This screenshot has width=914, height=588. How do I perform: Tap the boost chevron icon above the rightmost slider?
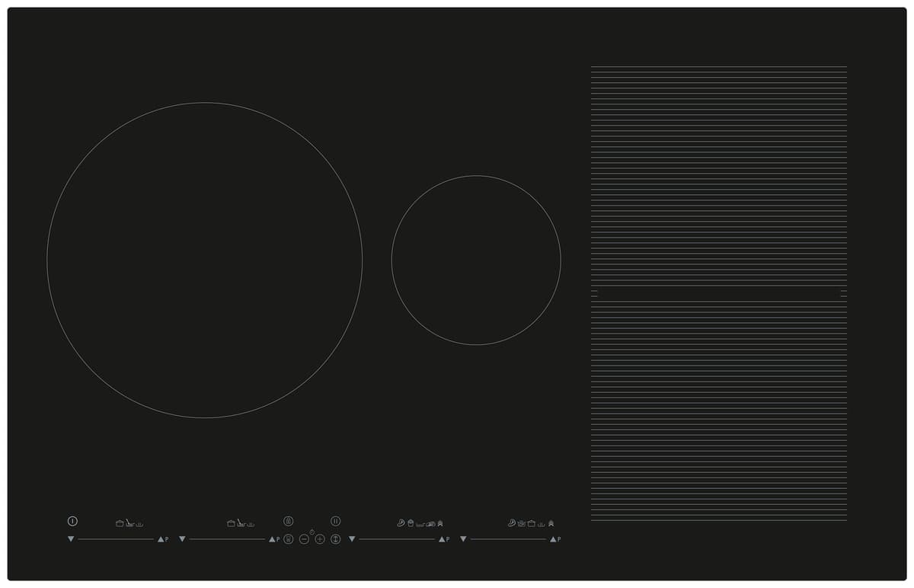coord(551,523)
